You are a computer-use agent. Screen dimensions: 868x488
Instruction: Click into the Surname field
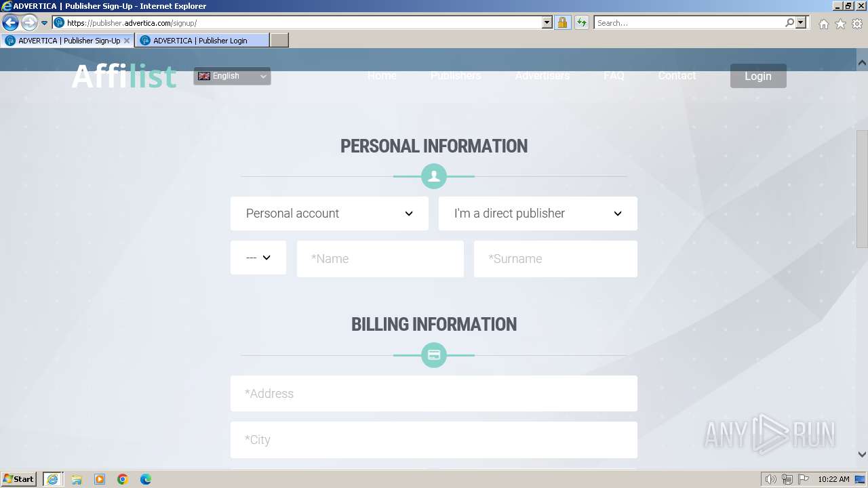pos(555,259)
